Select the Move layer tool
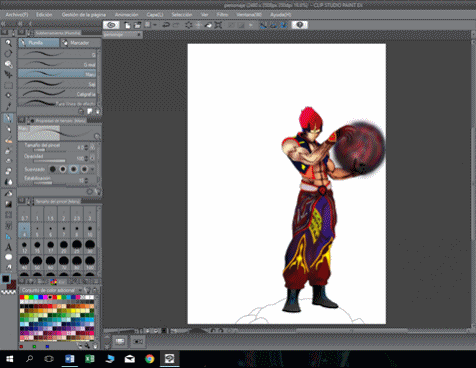The height and width of the screenshot is (368, 476). [x=8, y=74]
